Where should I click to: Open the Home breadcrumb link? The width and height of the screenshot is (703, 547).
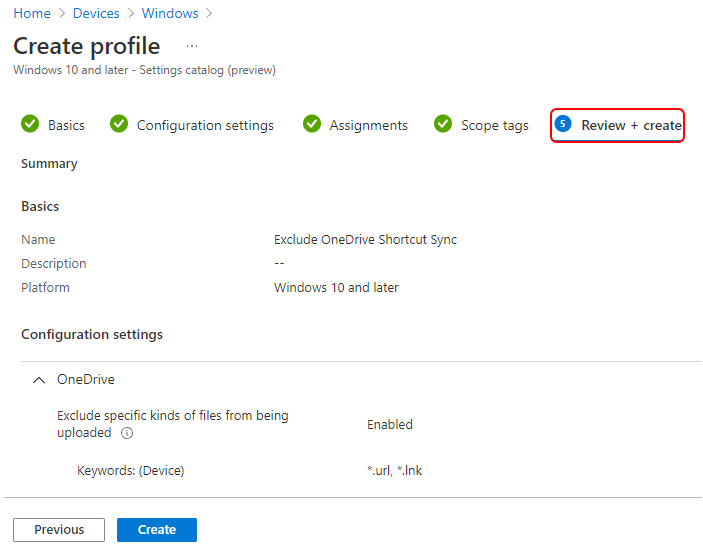point(32,13)
